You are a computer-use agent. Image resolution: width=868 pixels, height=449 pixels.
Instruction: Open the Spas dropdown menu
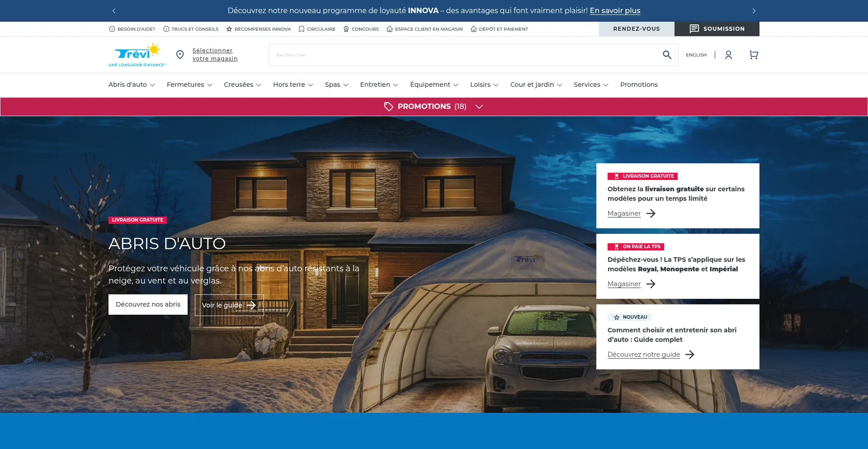coord(336,85)
